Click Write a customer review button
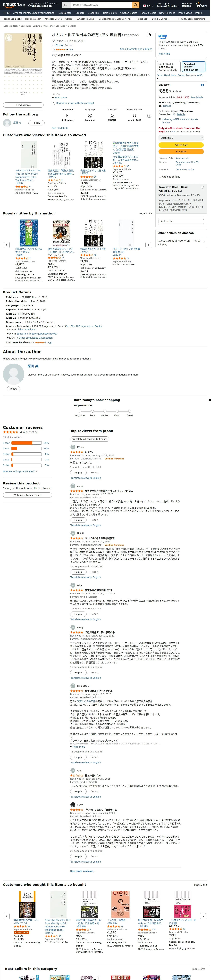 tap(27, 495)
